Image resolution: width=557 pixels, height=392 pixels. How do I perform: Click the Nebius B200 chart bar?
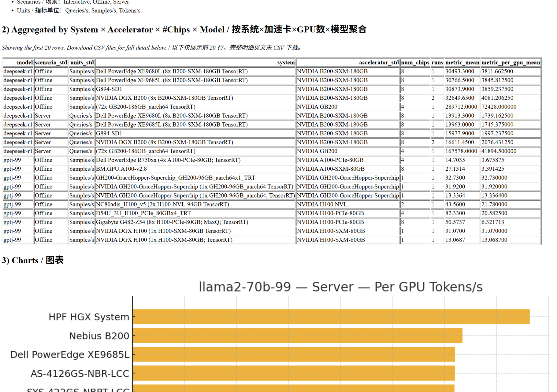297,335
